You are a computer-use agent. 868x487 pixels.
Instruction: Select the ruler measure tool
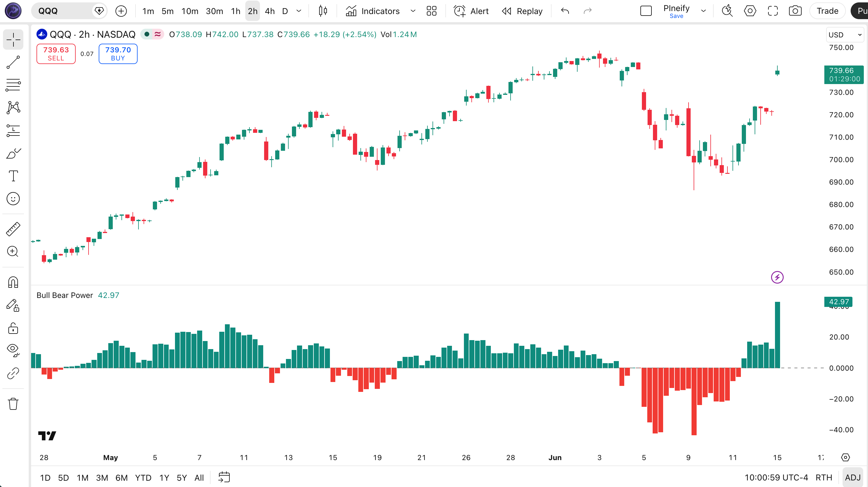coord(13,229)
